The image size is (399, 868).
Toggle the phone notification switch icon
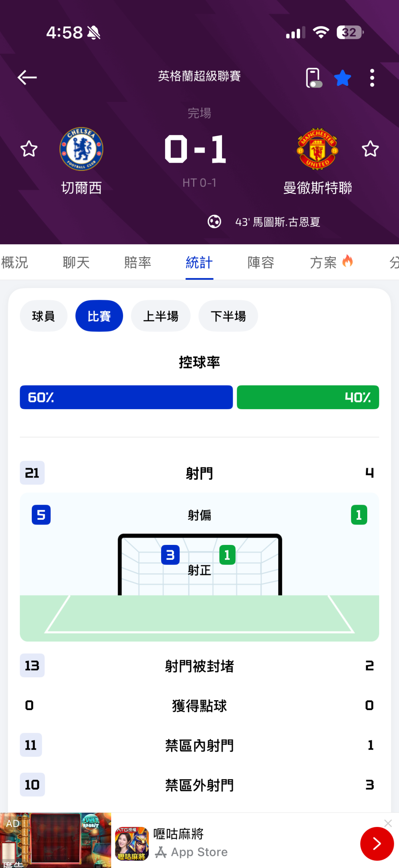pyautogui.click(x=313, y=78)
